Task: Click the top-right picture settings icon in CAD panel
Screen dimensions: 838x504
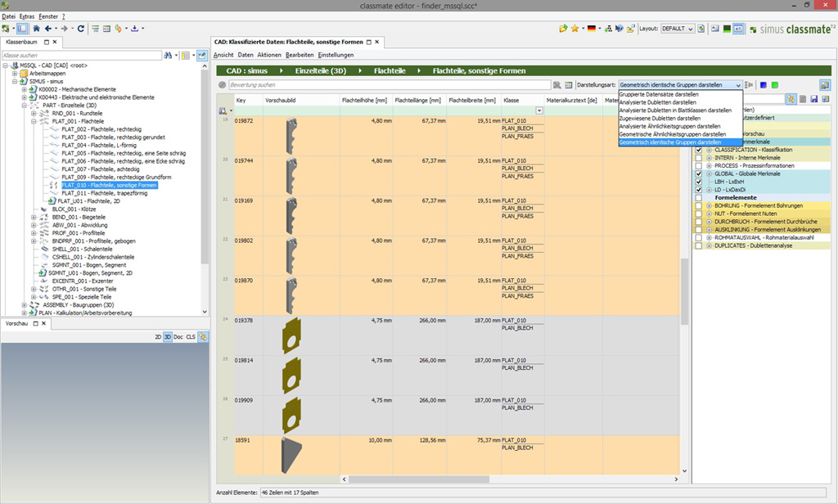Action: [825, 85]
